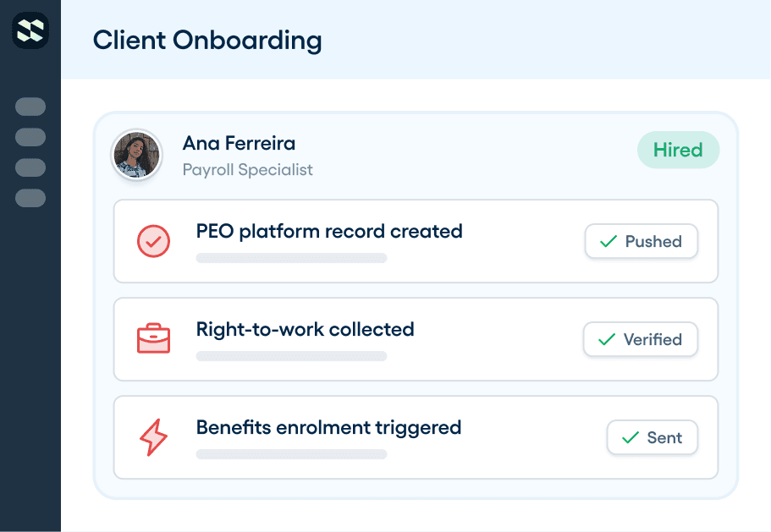Click the green check next to Pushed
Image resolution: width=771 pixels, height=532 pixels.
609,241
